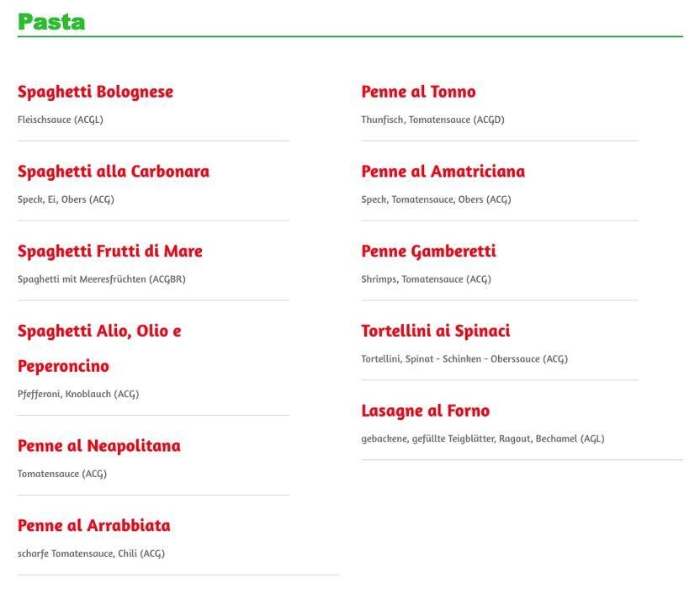Select the Shrimps, Tomatensauce description
This screenshot has width=700, height=589.
click(x=426, y=279)
